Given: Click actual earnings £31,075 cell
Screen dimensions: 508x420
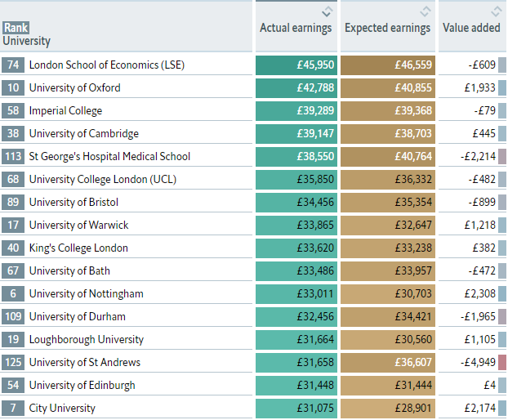Looking at the screenshot, I should pyautogui.click(x=296, y=409).
